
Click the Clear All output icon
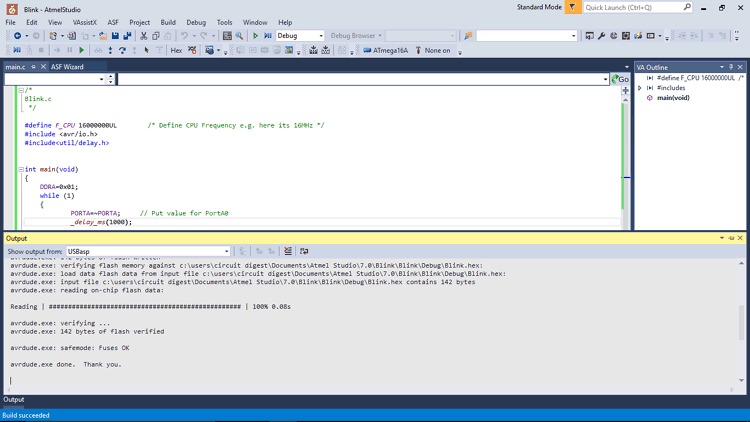tap(288, 251)
